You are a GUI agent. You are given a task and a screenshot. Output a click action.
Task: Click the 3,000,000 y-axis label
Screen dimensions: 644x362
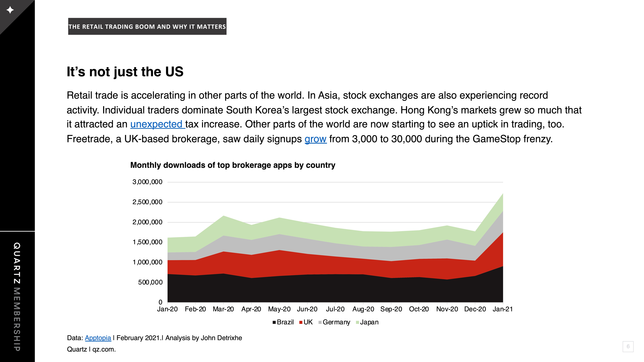click(x=148, y=182)
